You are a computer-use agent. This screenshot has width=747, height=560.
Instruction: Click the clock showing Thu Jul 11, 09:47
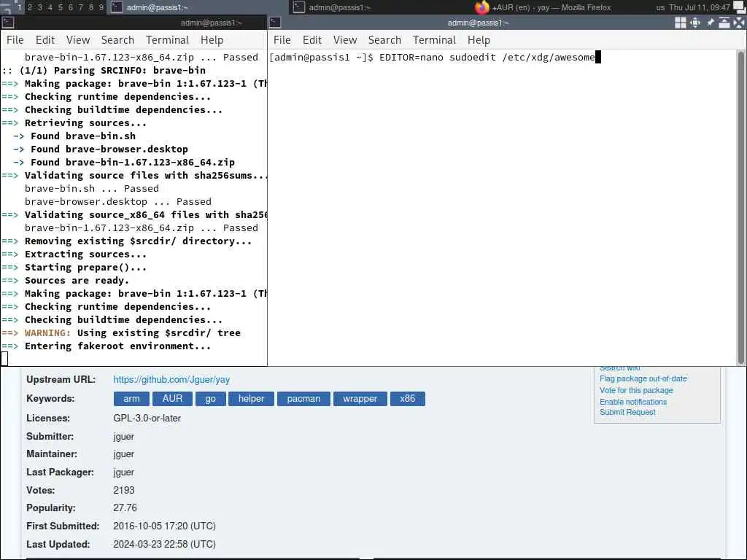click(x=700, y=7)
